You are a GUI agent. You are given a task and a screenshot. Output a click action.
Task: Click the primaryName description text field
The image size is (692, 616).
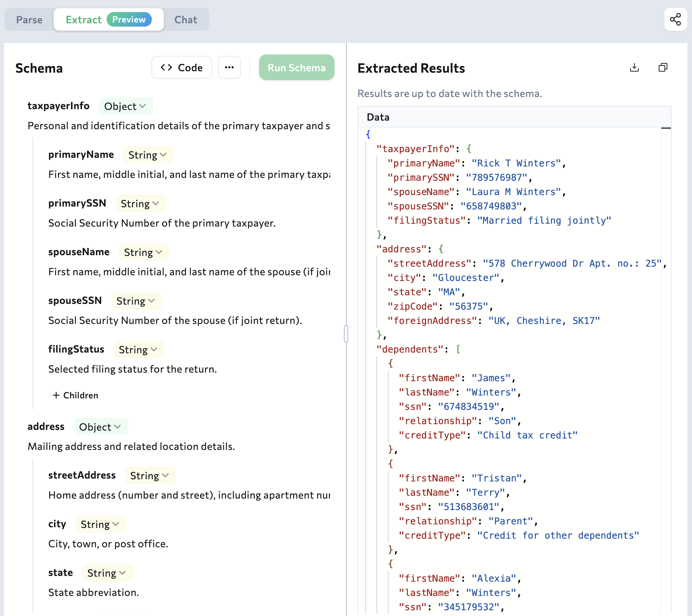click(x=189, y=175)
